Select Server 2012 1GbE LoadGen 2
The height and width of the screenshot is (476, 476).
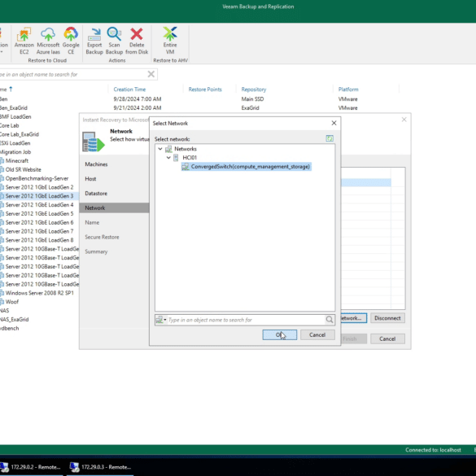point(39,187)
